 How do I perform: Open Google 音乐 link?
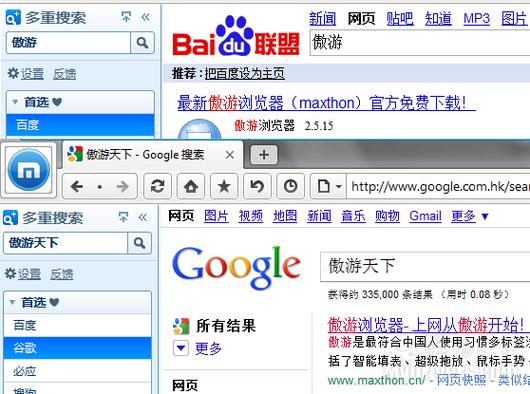coord(353,216)
